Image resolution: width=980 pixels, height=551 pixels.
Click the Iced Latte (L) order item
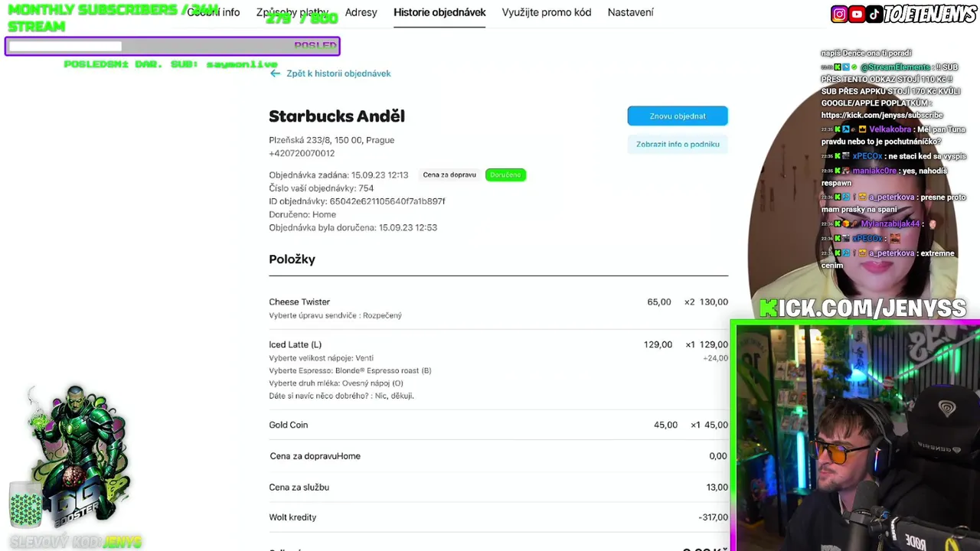tap(296, 344)
